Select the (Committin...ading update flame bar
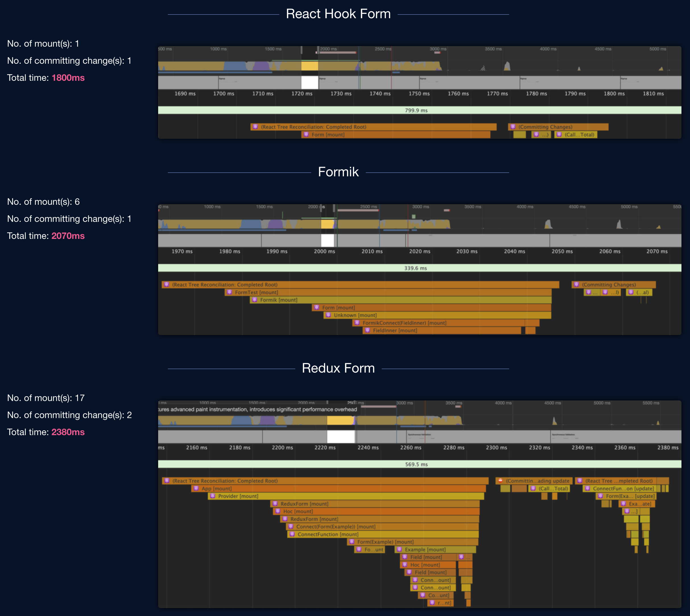The height and width of the screenshot is (616, 690). click(534, 481)
